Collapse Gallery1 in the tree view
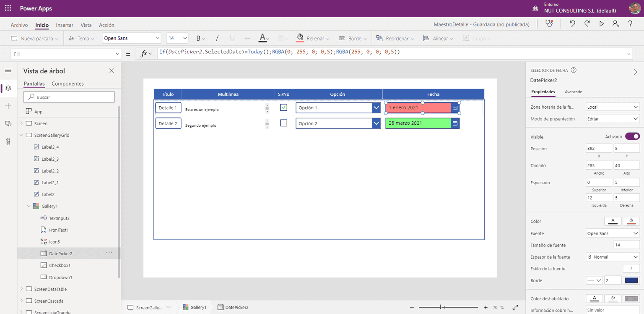Image resolution: width=644 pixels, height=314 pixels. (x=29, y=206)
